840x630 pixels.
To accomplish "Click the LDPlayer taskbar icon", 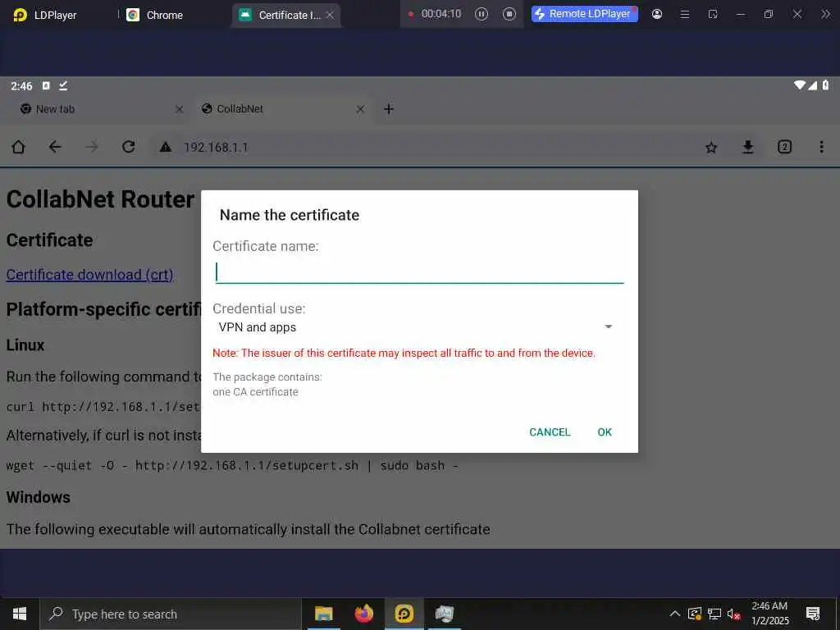I will tap(404, 614).
